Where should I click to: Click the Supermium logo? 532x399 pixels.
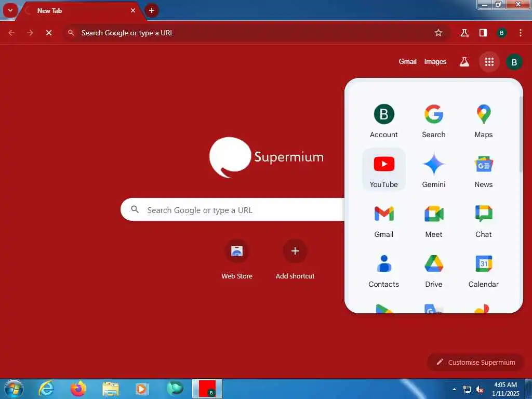point(267,157)
